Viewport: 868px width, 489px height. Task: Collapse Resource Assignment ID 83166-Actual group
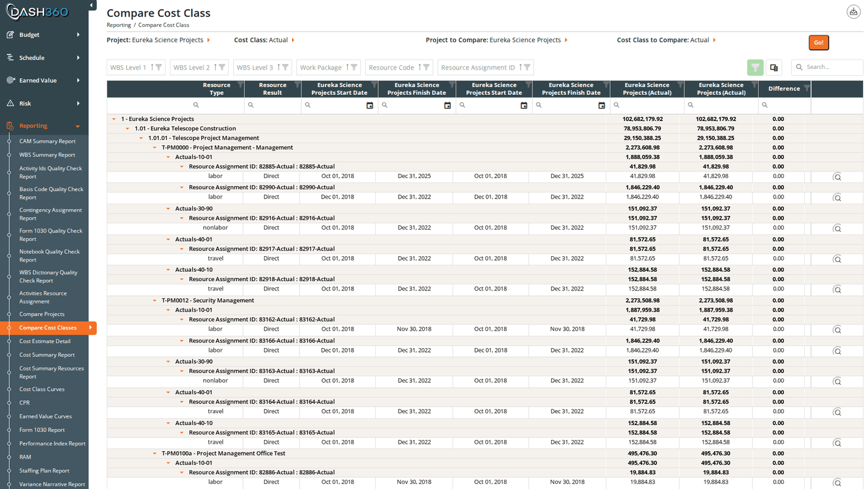[x=182, y=341]
